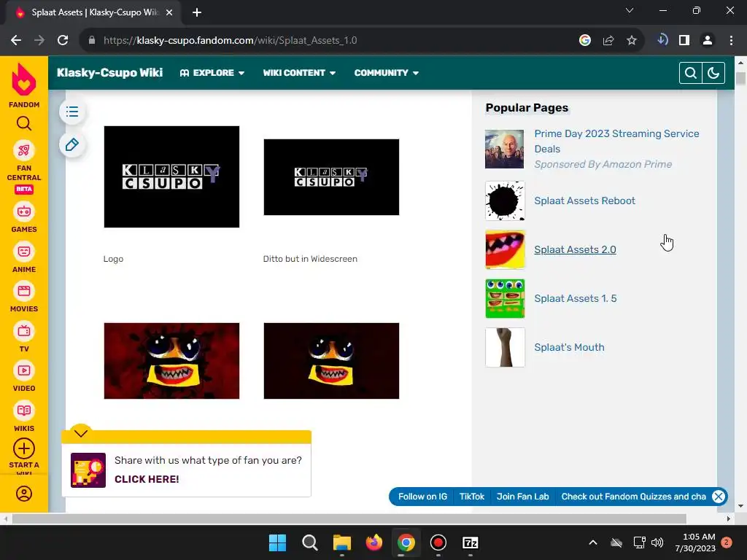This screenshot has width=747, height=560.
Task: Open Chrome profile avatar icon
Action: pos(708,41)
